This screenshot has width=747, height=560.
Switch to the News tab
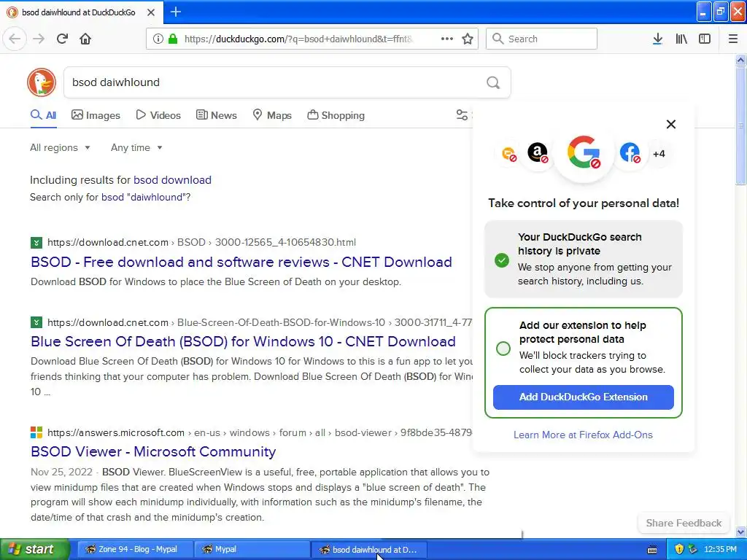[216, 115]
